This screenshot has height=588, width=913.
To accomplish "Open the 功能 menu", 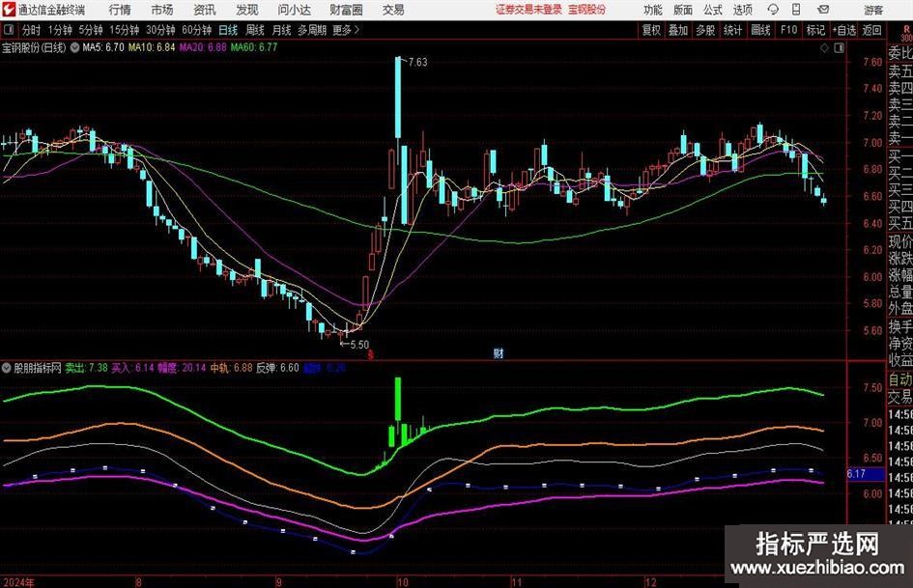I will [653, 10].
